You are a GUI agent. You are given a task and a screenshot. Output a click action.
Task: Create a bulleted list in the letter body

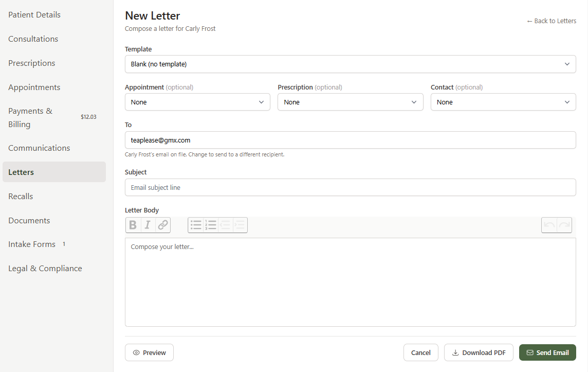(196, 225)
